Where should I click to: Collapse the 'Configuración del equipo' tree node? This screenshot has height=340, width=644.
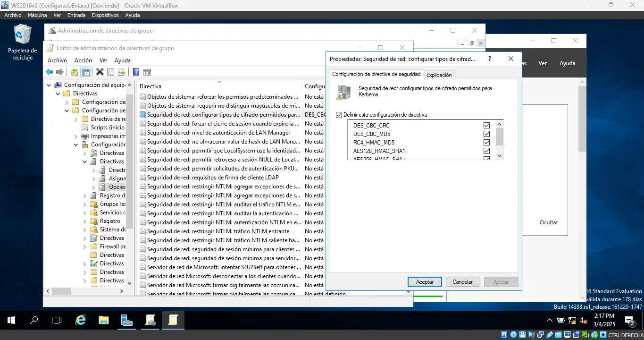pos(49,85)
